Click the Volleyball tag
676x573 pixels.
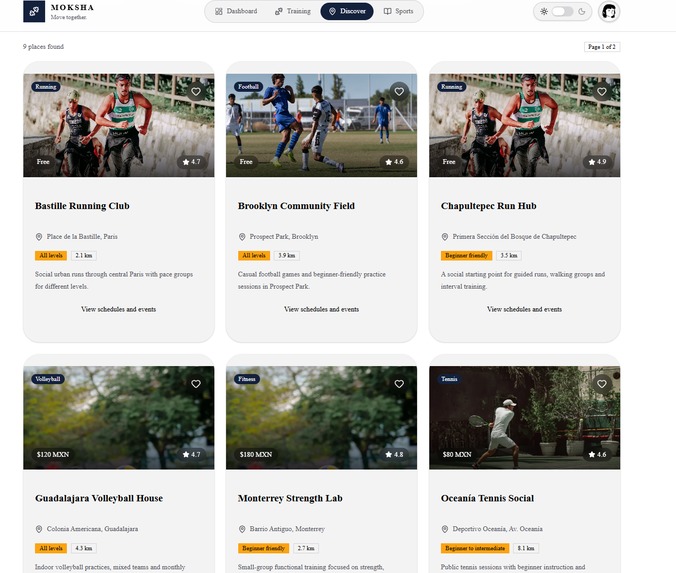tap(48, 379)
